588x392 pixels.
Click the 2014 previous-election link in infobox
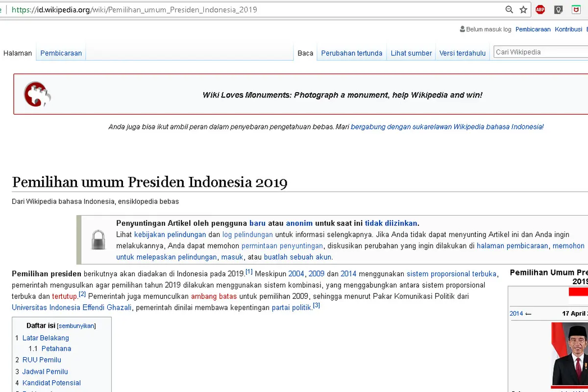coord(516,314)
